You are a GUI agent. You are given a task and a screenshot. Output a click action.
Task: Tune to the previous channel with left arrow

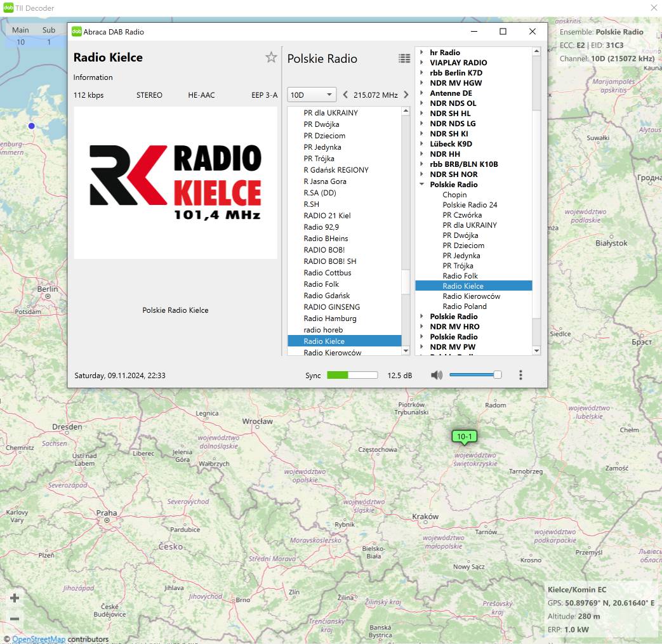[x=345, y=95]
